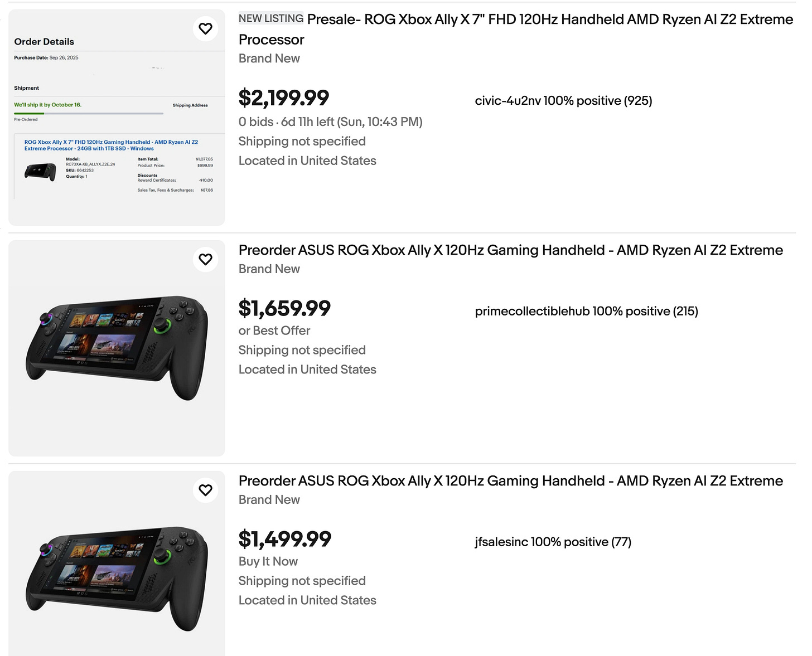Click Brand New under the Presale listing
Image resolution: width=812 pixels, height=656 pixels.
pos(269,58)
